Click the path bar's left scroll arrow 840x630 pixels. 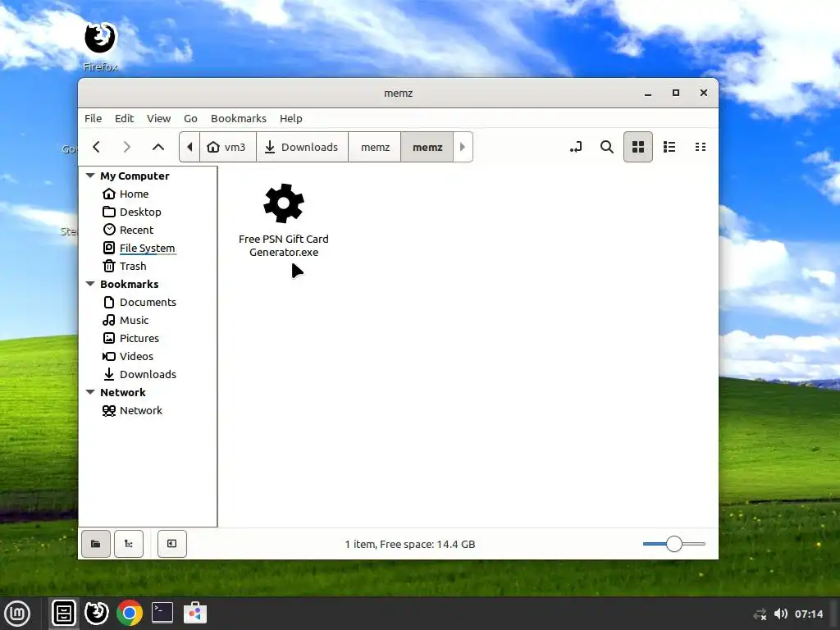click(x=189, y=147)
